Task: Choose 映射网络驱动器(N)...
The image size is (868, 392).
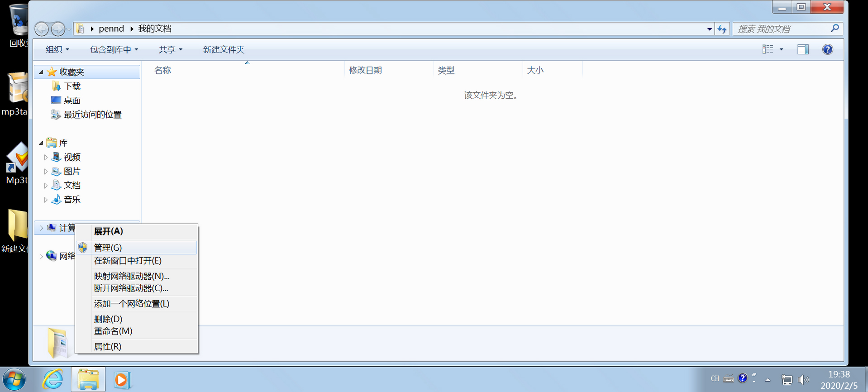Action: (137, 276)
